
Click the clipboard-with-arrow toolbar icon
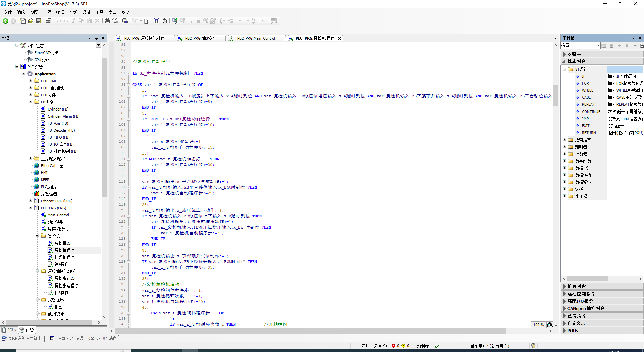[x=147, y=21]
